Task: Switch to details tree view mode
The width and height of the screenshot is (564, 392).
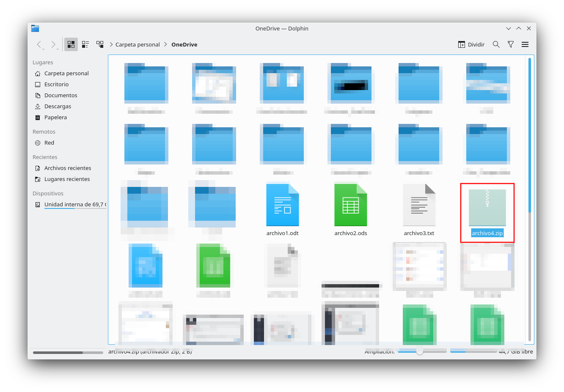Action: click(x=100, y=44)
